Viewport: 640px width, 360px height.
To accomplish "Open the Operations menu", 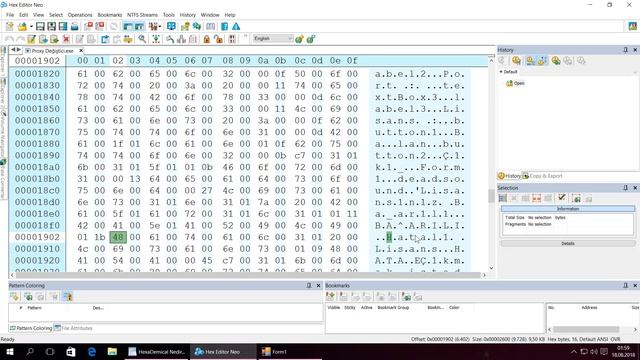I will [80, 15].
